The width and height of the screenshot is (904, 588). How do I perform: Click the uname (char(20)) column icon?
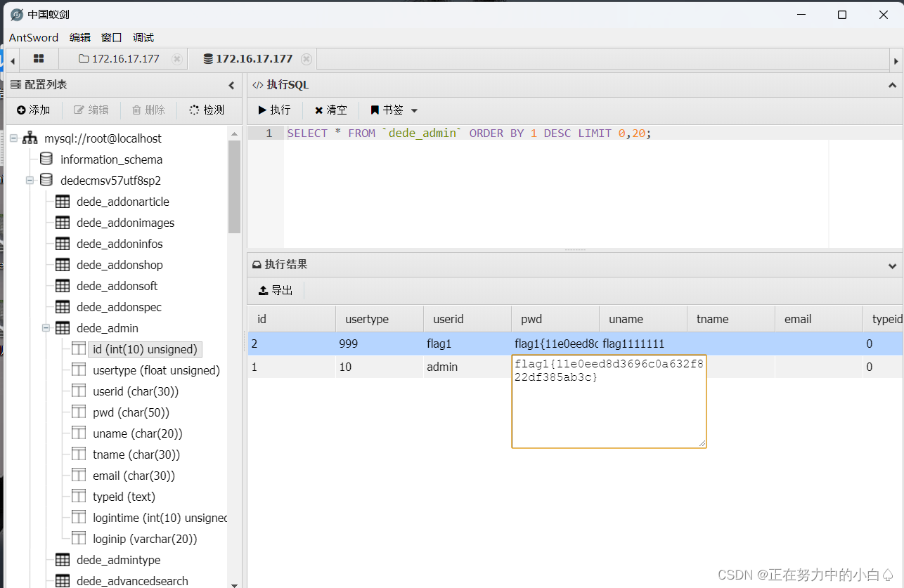79,433
